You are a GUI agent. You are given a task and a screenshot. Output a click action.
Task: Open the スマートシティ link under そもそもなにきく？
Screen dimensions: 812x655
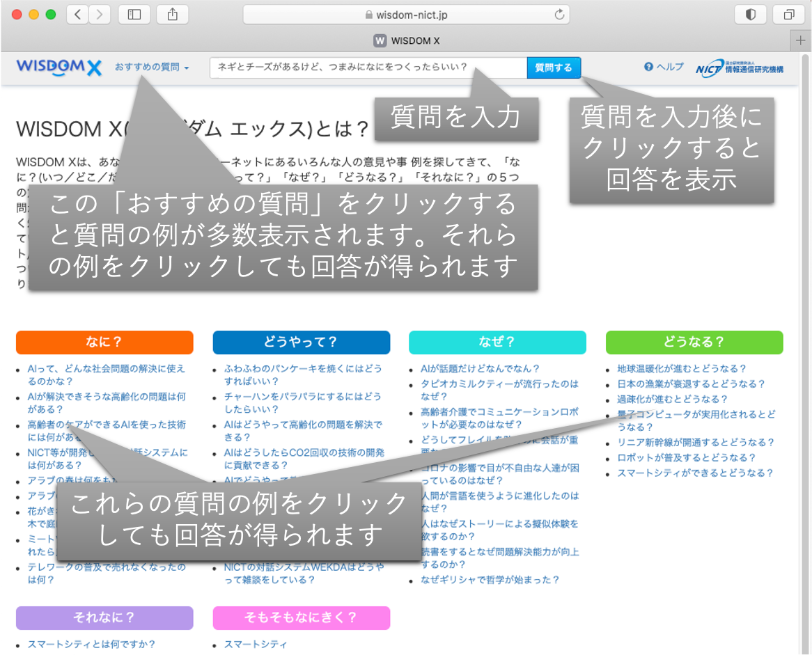pyautogui.click(x=256, y=644)
